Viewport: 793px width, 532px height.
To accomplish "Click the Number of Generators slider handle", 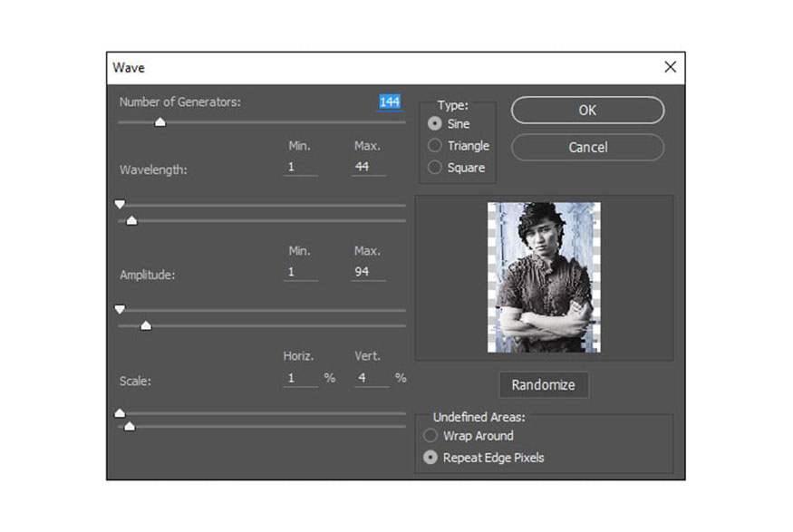I will [160, 121].
